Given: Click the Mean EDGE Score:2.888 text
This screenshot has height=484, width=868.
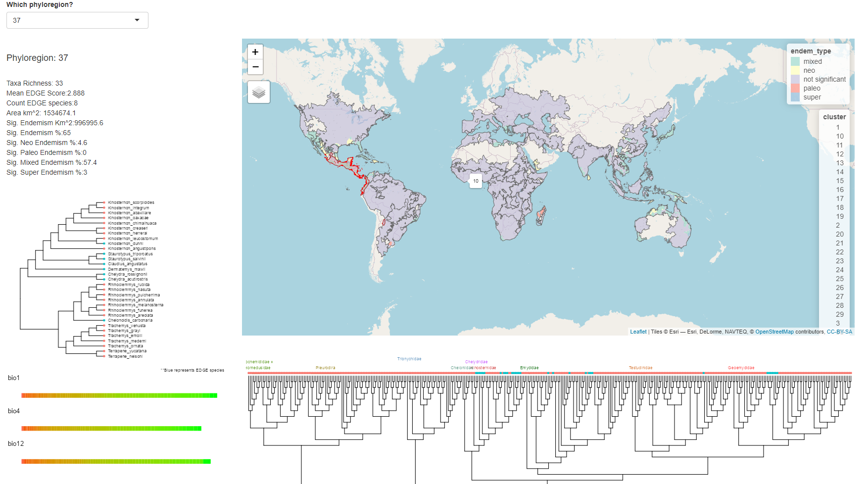Looking at the screenshot, I should pyautogui.click(x=46, y=93).
